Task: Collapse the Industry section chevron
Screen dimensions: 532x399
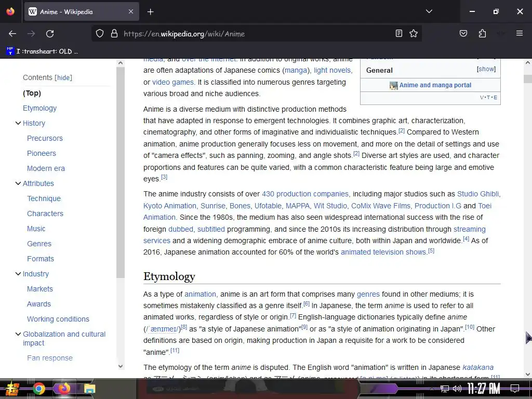Action: [x=18, y=274]
